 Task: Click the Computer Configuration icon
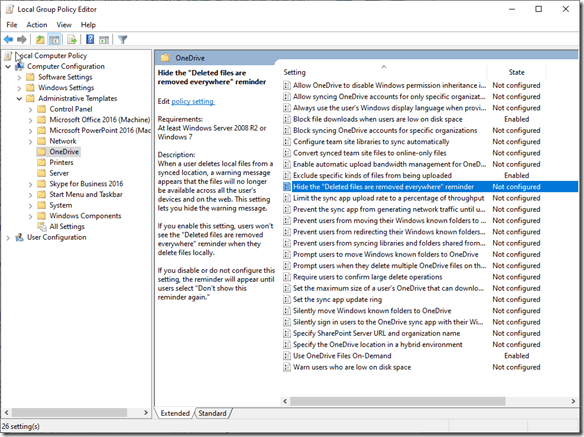[19, 66]
